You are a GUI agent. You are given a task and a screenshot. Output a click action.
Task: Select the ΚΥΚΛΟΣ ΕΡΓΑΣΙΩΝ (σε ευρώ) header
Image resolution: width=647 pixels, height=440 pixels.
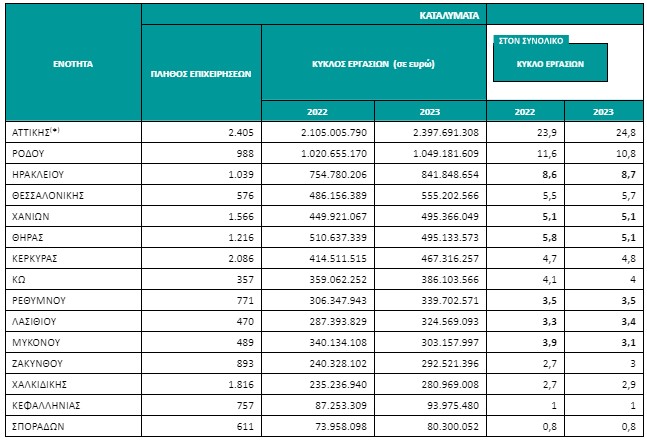374,62
